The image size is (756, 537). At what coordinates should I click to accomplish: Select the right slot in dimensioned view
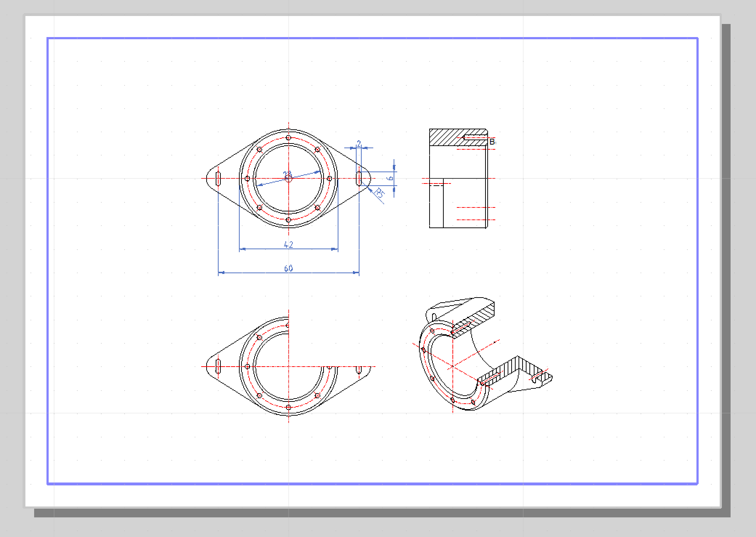[x=359, y=178]
